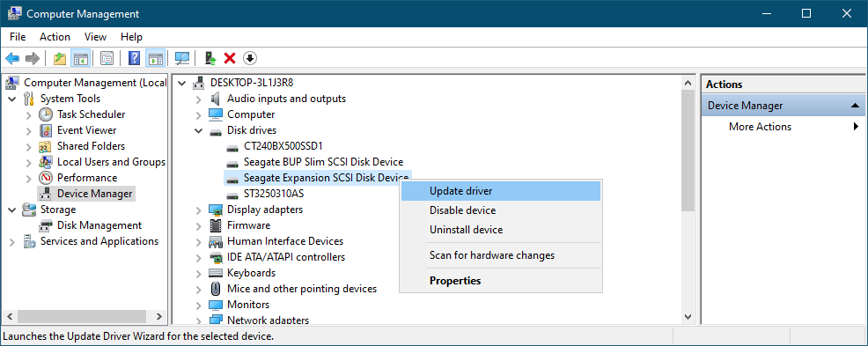Image resolution: width=868 pixels, height=346 pixels.
Task: Expand Audio inputs and outputs category
Action: [x=199, y=99]
